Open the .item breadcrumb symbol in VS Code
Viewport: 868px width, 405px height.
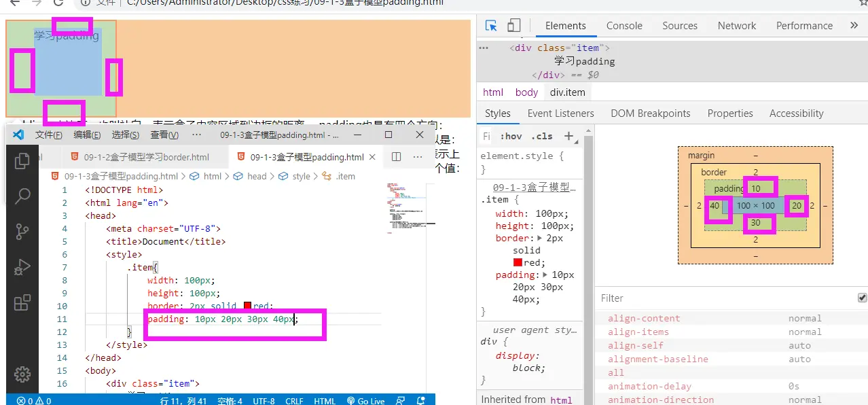pos(338,176)
